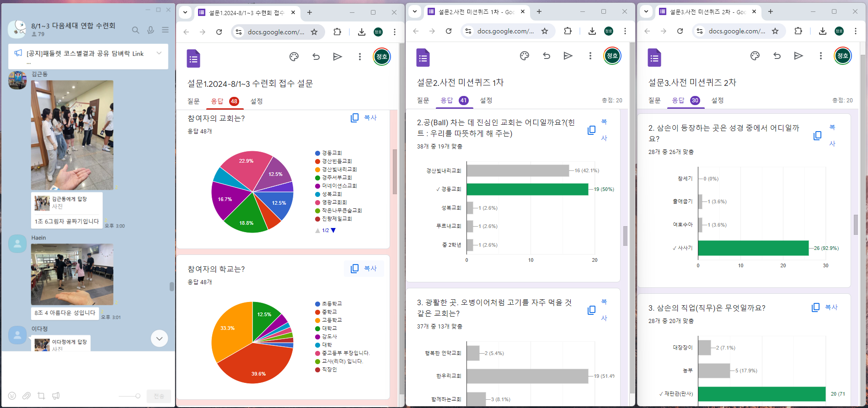Expand the pinned notice in chat

click(x=159, y=53)
